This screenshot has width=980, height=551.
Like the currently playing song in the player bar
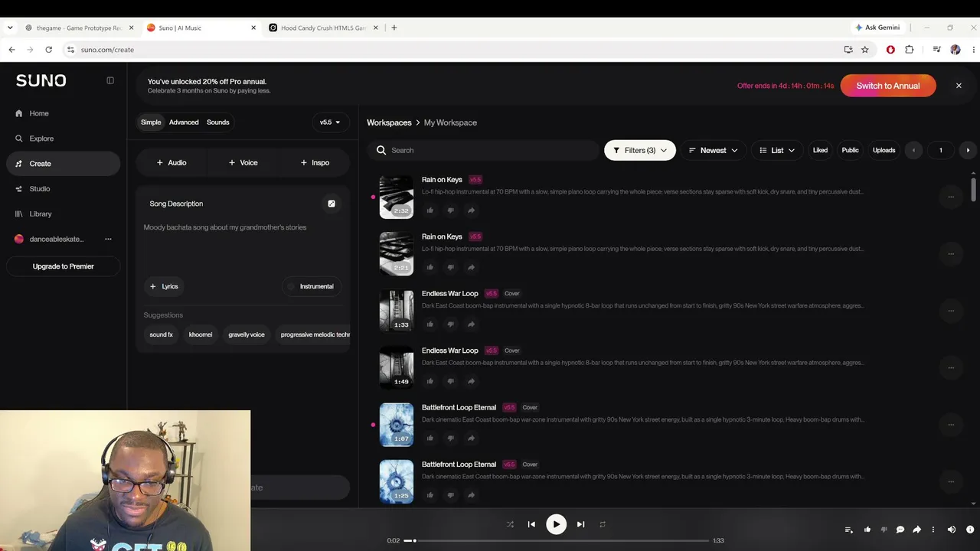(867, 530)
